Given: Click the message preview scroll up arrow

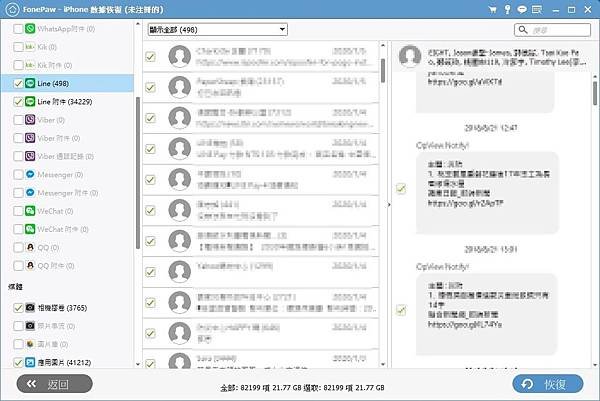Looking at the screenshot, I should coord(595,77).
